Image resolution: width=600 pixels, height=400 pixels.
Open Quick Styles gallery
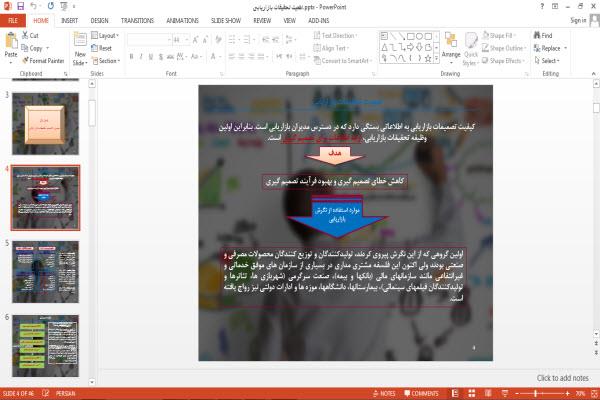tap(470, 49)
